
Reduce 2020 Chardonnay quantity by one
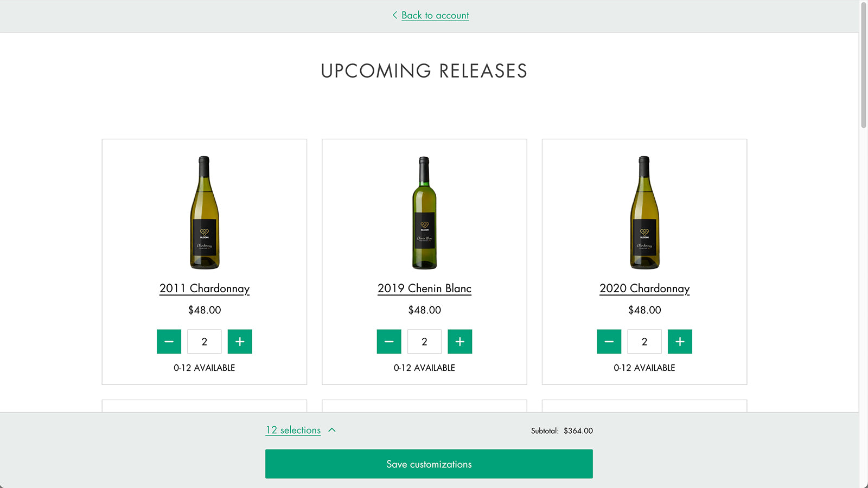[609, 342]
